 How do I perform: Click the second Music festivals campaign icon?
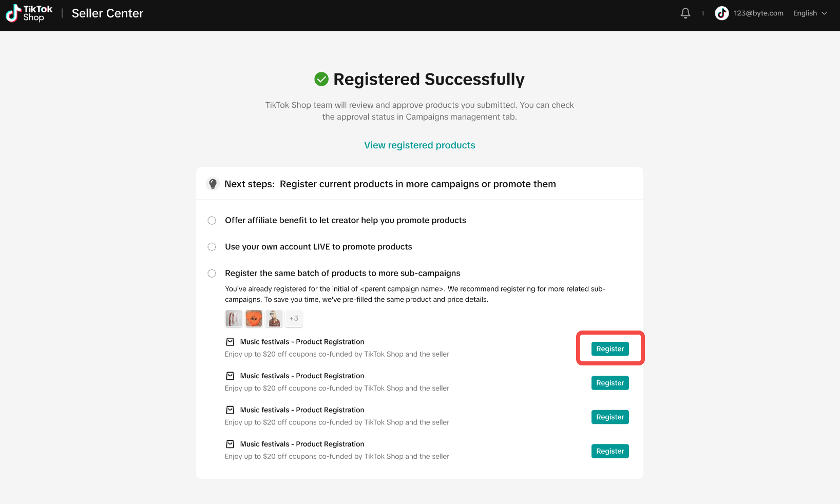pos(231,376)
